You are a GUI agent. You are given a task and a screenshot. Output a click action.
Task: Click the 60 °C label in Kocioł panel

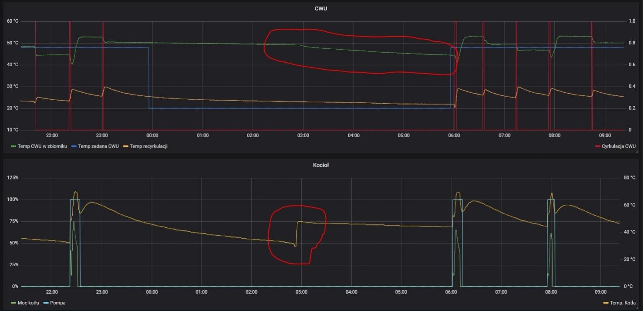pos(629,205)
